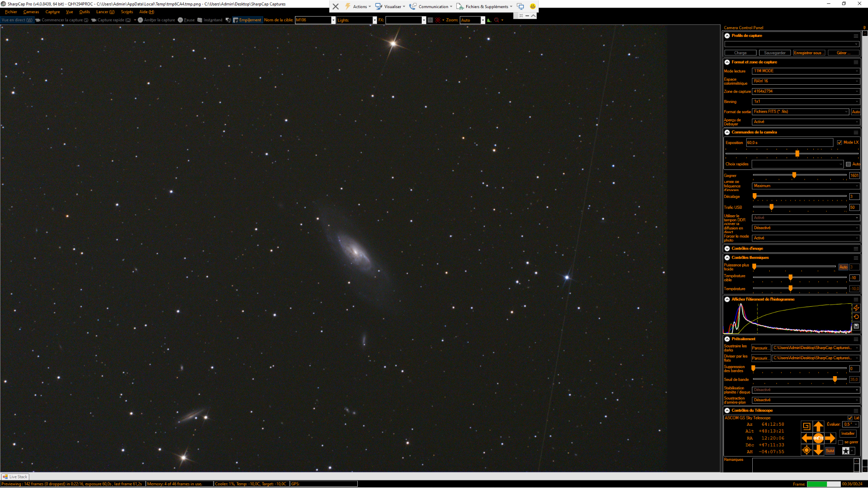The height and width of the screenshot is (488, 868).
Task: Open the Zone de capture 4164x2794 dropdown
Action: [x=806, y=91]
